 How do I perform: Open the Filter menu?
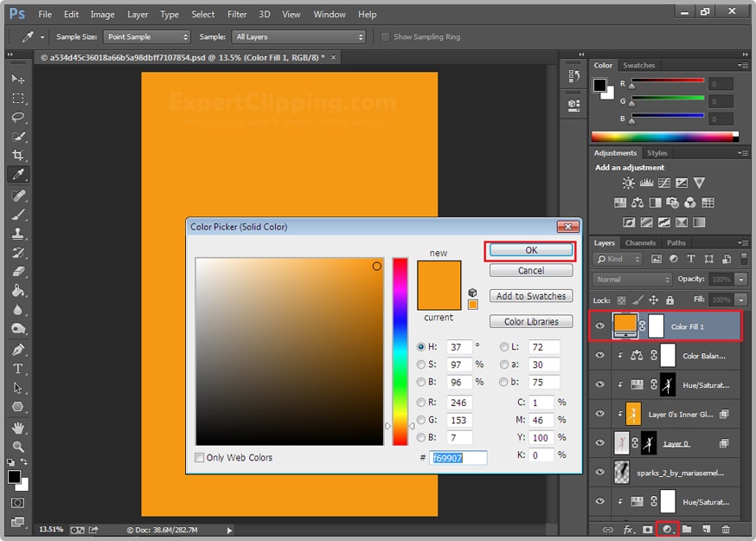click(x=238, y=14)
